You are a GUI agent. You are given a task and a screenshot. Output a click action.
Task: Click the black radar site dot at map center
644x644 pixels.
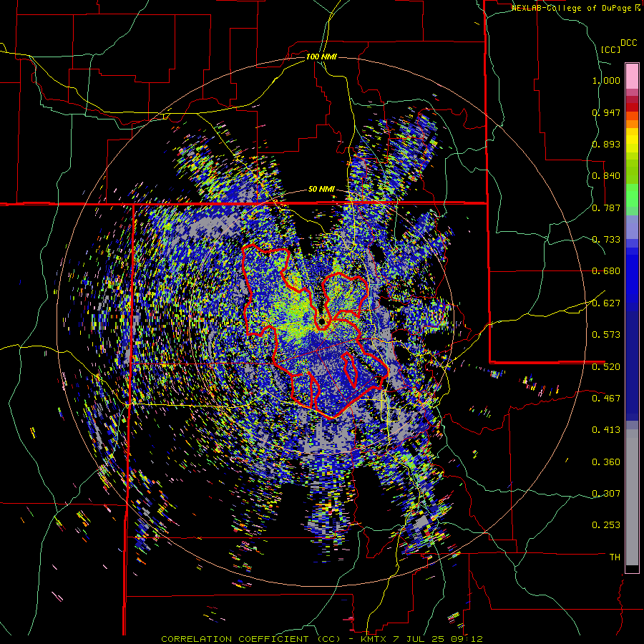point(322,321)
